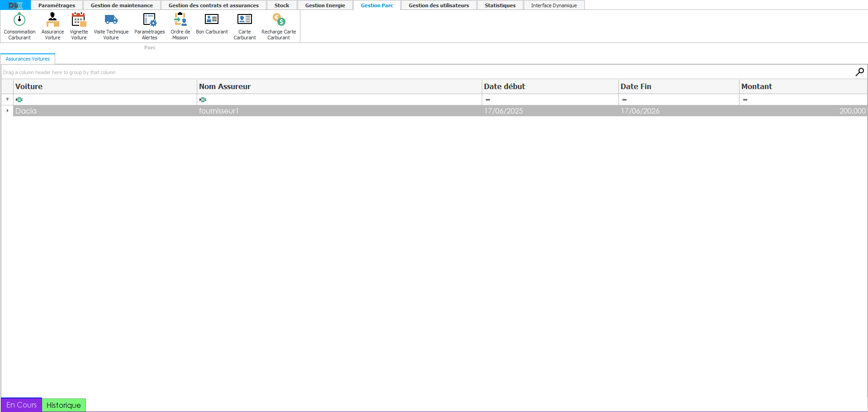
Task: Open Montant filter operator selector
Action: pos(745,99)
